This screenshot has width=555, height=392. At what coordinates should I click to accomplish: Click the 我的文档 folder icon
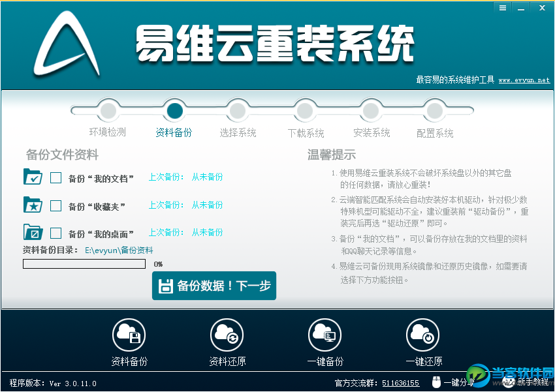(x=33, y=177)
